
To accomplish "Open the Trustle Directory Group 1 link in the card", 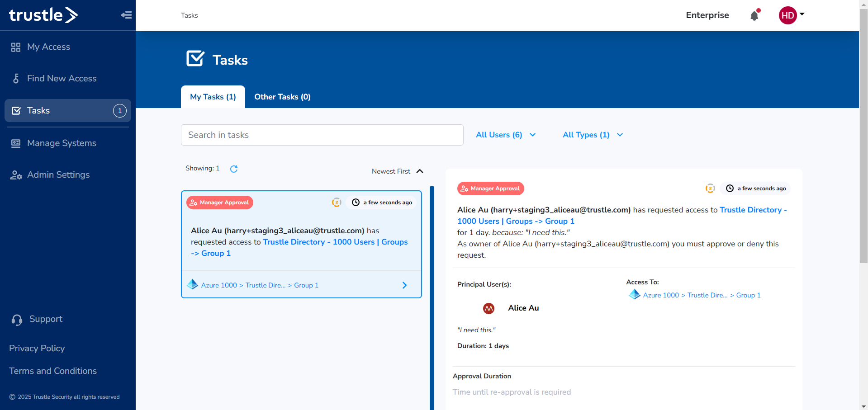I will 299,248.
